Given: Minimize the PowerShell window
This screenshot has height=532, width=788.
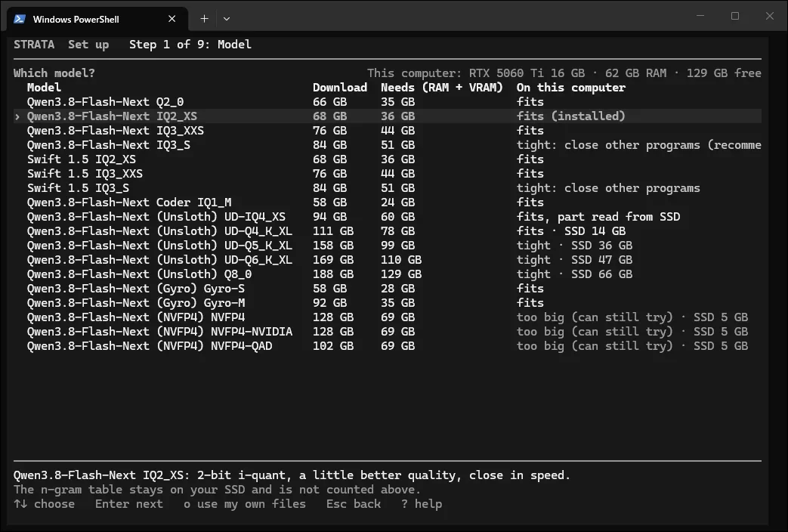Looking at the screenshot, I should tap(700, 16).
